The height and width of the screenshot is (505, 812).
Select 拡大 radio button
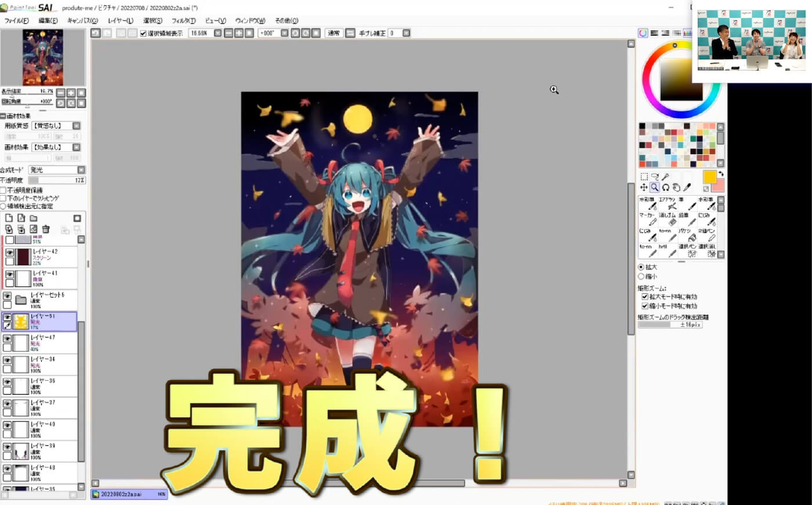pyautogui.click(x=641, y=267)
